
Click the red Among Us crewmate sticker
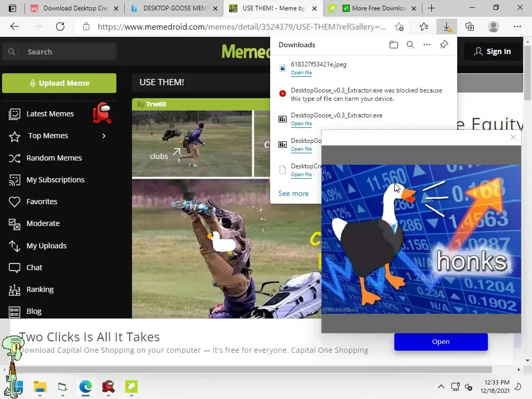coord(102,113)
